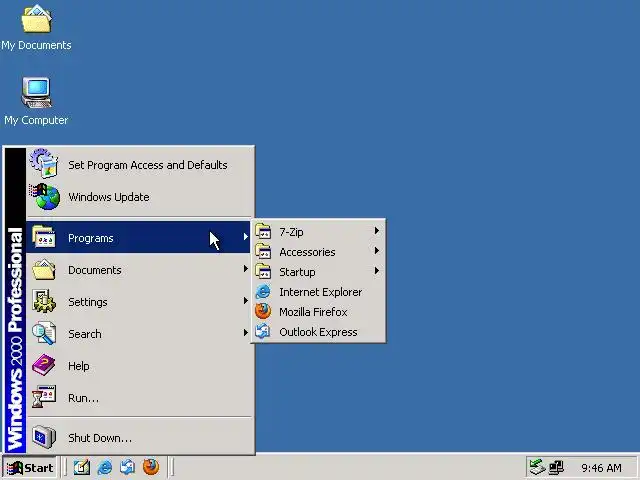Click the Outlook Express icon in Programs submenu

(263, 331)
